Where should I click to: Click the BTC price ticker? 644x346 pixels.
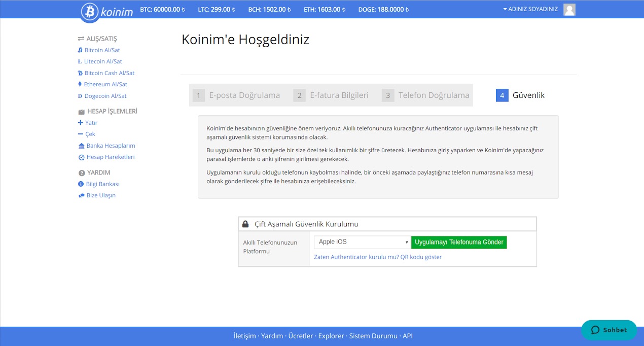pyautogui.click(x=162, y=9)
